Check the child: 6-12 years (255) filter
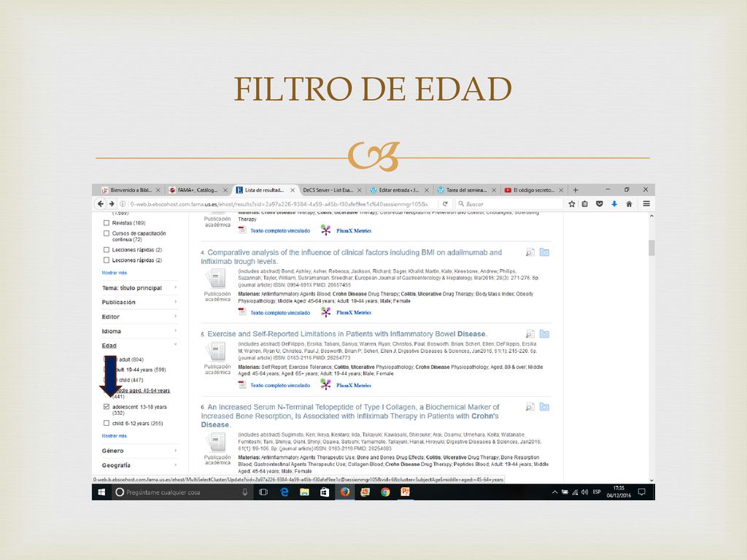This screenshot has height=560, width=747. 107,423
